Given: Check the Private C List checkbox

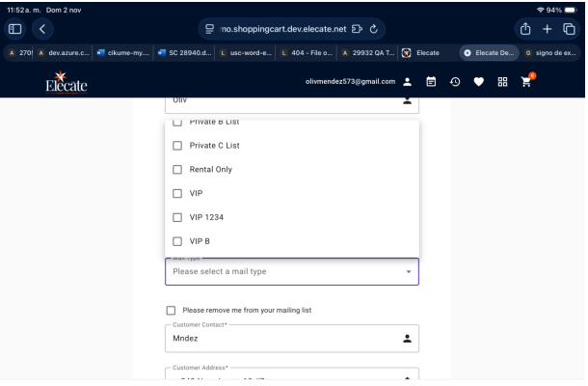Looking at the screenshot, I should point(176,145).
